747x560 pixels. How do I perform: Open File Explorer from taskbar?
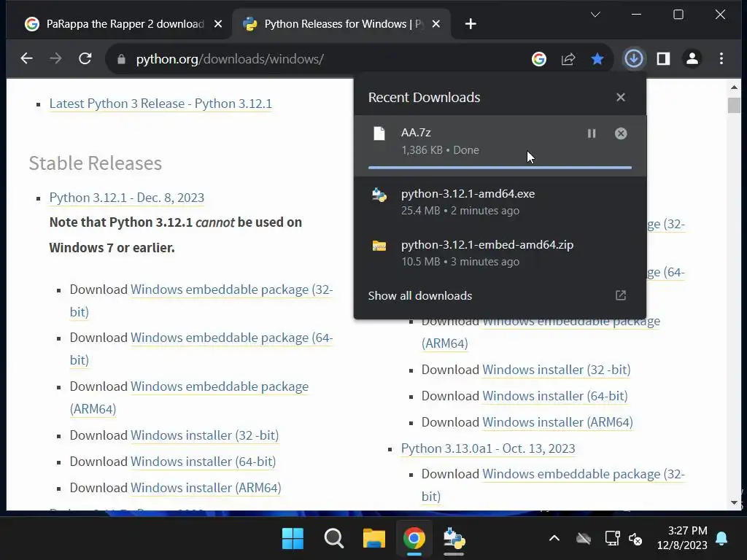(x=374, y=539)
